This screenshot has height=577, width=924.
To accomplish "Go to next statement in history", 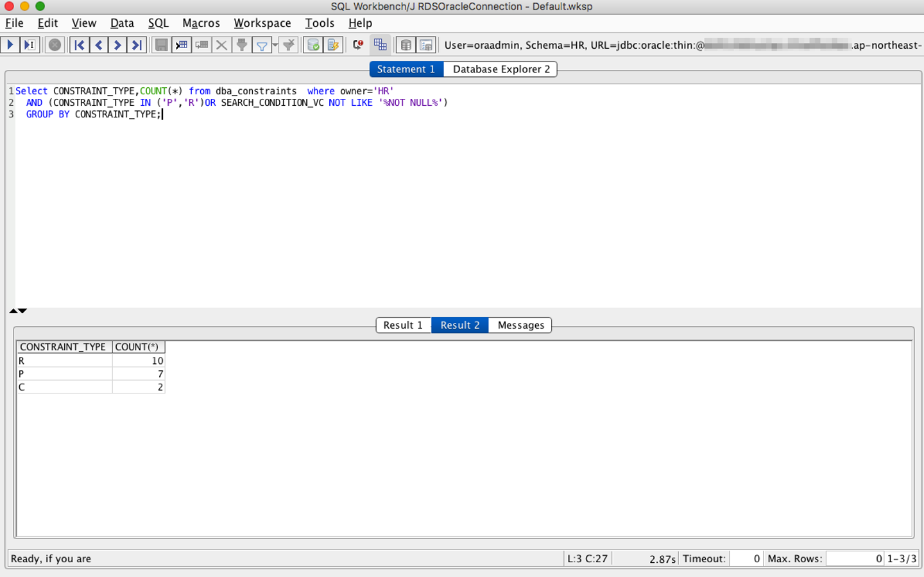I will point(117,45).
